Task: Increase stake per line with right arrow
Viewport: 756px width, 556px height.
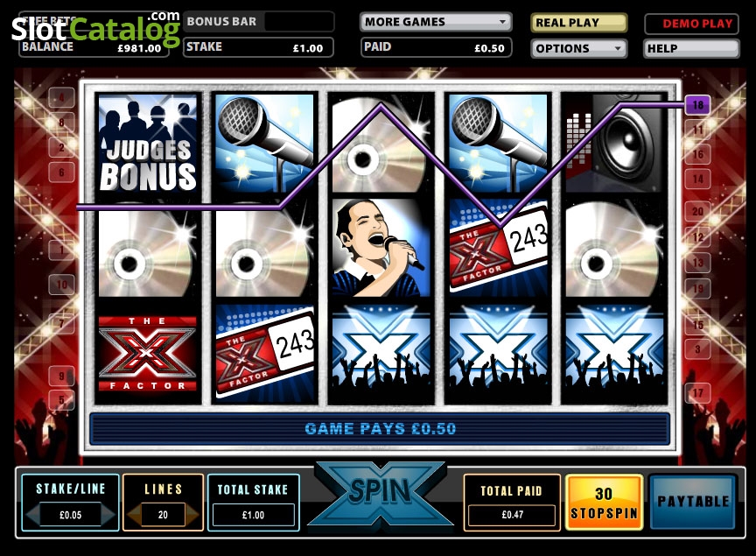Action: click(108, 515)
